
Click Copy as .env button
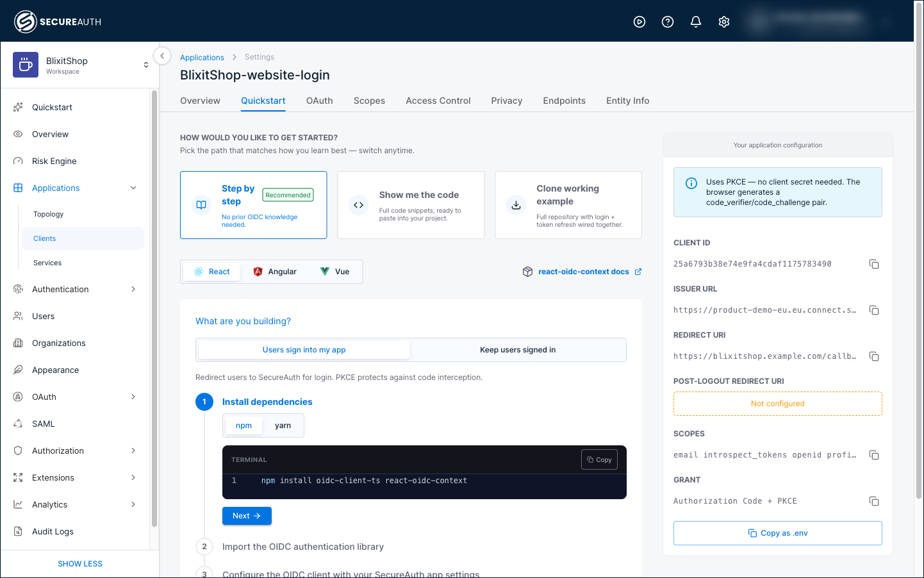778,533
